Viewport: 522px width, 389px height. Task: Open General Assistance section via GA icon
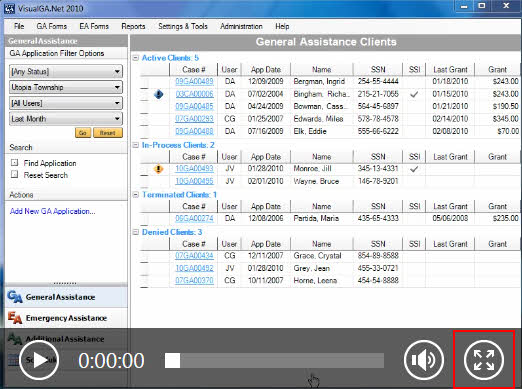coord(15,297)
